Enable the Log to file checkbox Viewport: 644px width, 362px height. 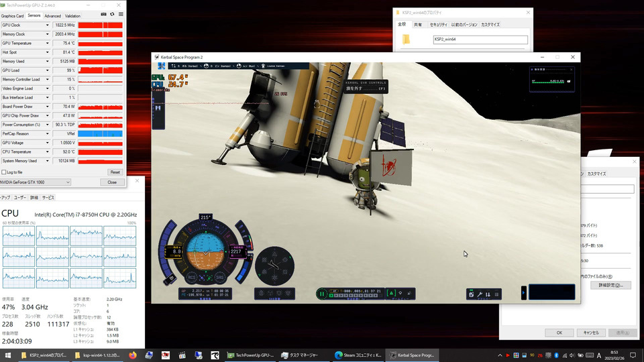(x=4, y=172)
